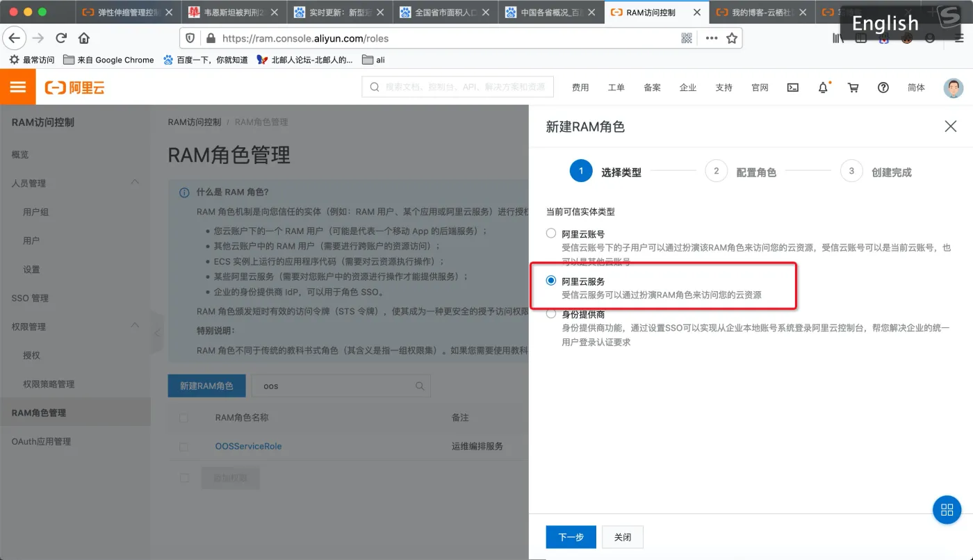Open the OOSServiceRole link
This screenshot has height=560, width=973.
click(x=249, y=446)
